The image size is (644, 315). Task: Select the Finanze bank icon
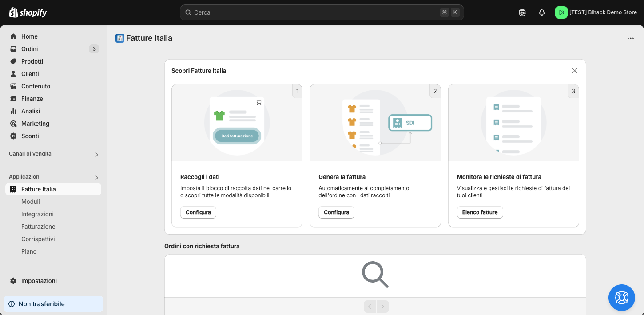(x=13, y=99)
